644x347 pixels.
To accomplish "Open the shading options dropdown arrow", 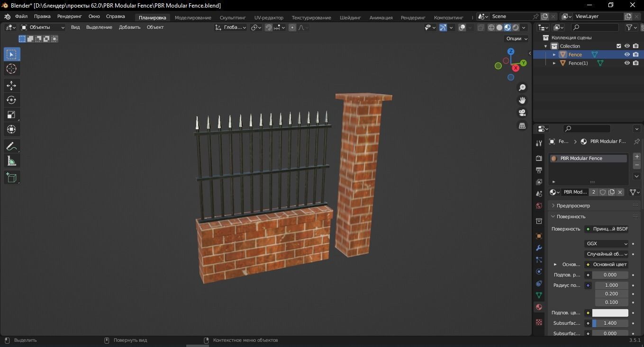I will [x=524, y=27].
